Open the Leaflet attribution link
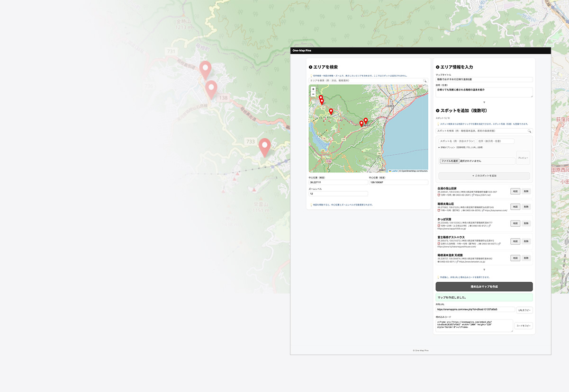Viewport: 569px width, 392px height. [394, 171]
